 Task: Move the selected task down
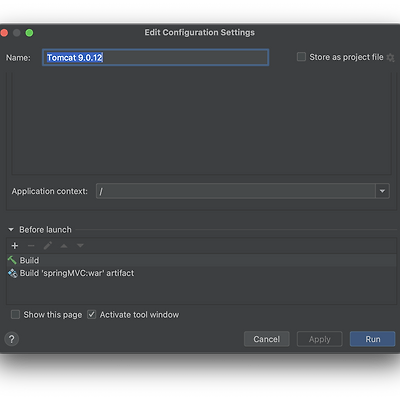coord(80,246)
